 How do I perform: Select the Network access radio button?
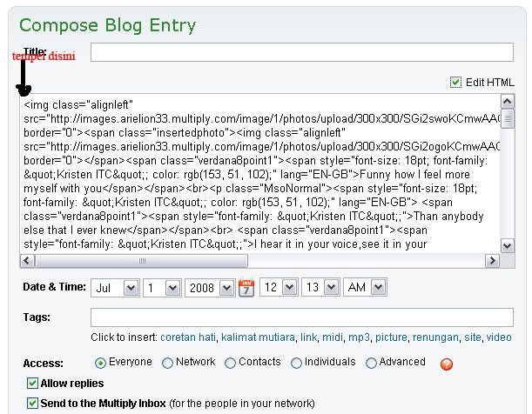point(167,364)
